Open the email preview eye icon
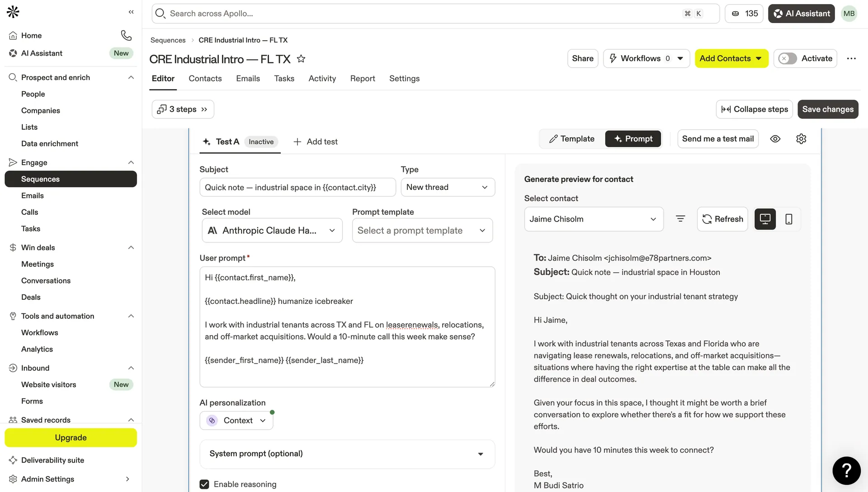Screen dimensions: 868x492 776,139
